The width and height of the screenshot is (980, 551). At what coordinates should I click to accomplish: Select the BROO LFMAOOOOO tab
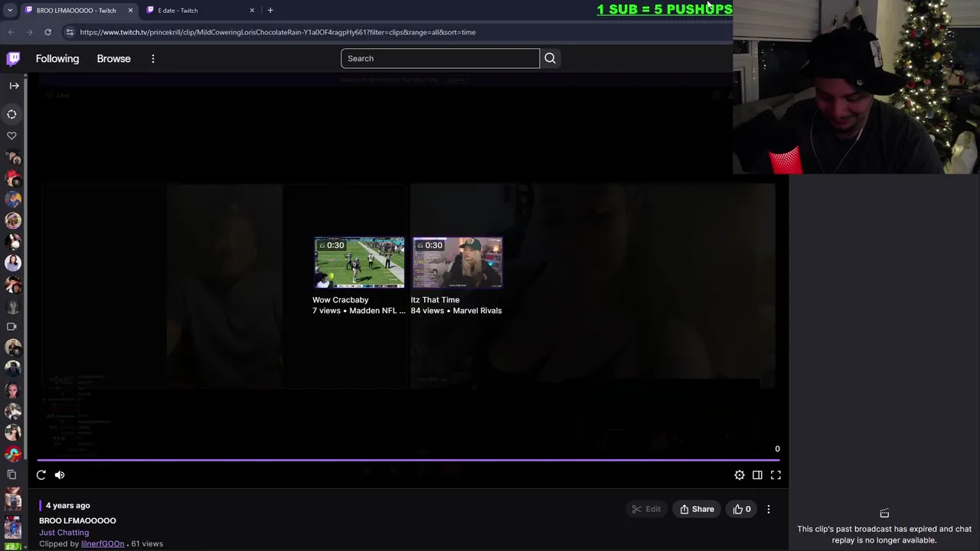tap(77, 10)
